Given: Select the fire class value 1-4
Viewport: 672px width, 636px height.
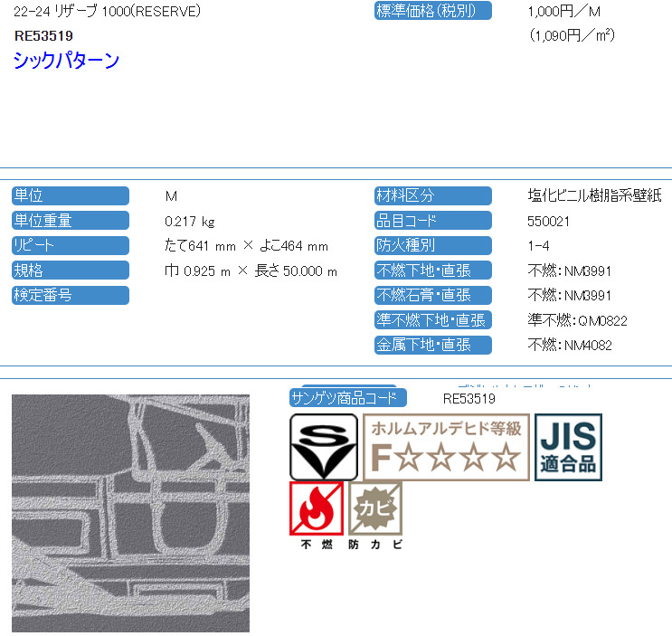Looking at the screenshot, I should (x=539, y=246).
